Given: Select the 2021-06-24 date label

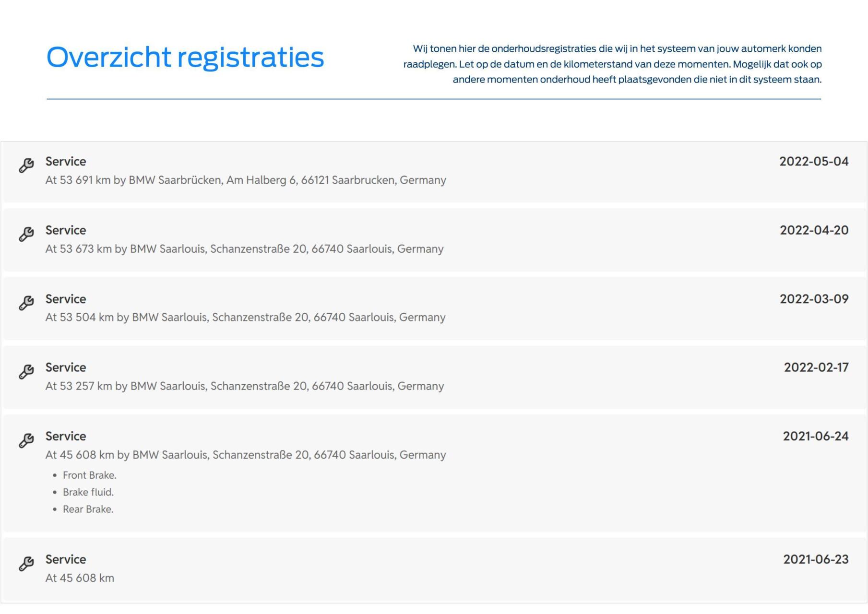Looking at the screenshot, I should [x=816, y=436].
